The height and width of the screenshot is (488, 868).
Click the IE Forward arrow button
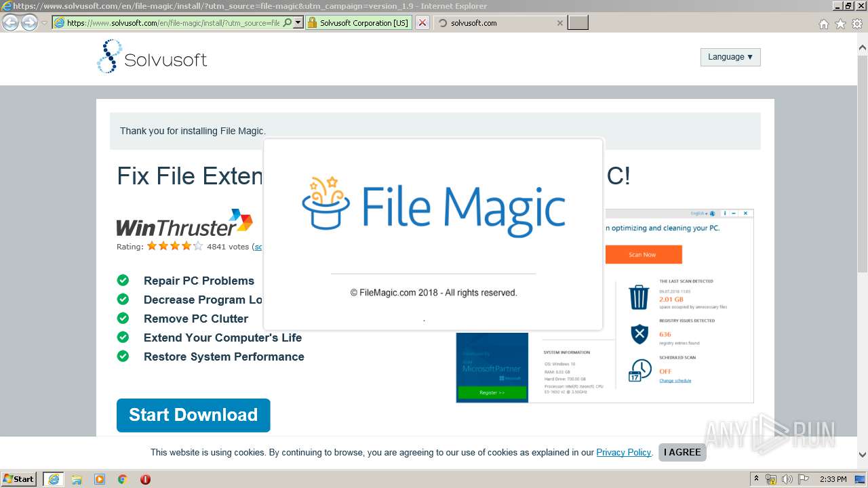[29, 22]
